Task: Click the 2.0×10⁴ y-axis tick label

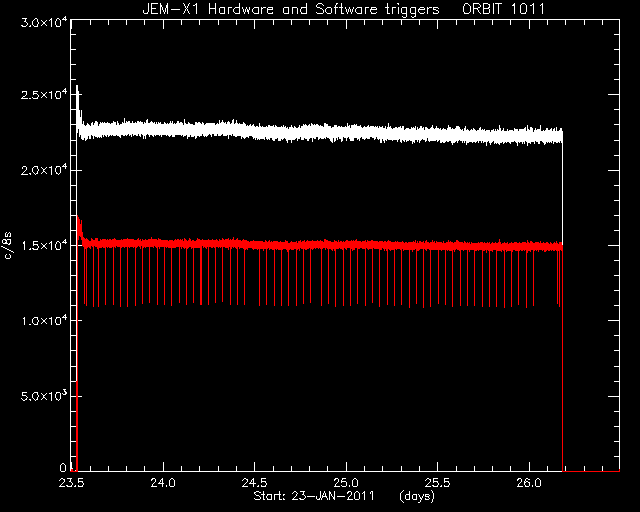Action: click(x=44, y=170)
